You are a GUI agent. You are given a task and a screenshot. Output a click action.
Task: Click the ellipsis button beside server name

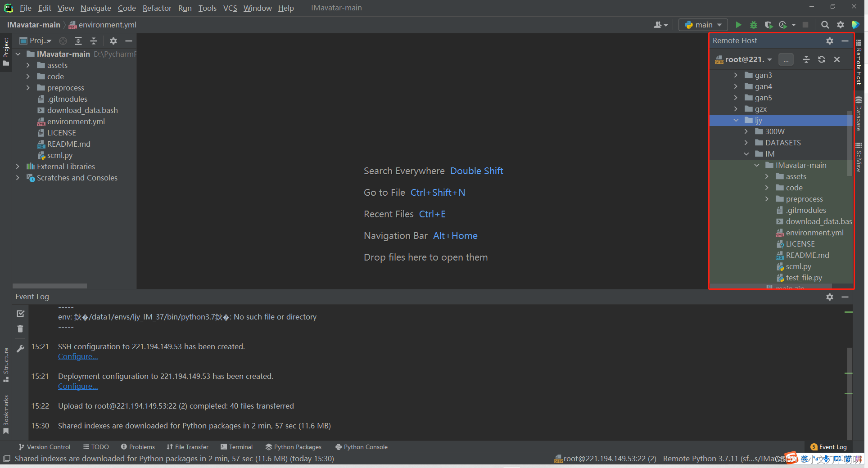click(x=786, y=59)
